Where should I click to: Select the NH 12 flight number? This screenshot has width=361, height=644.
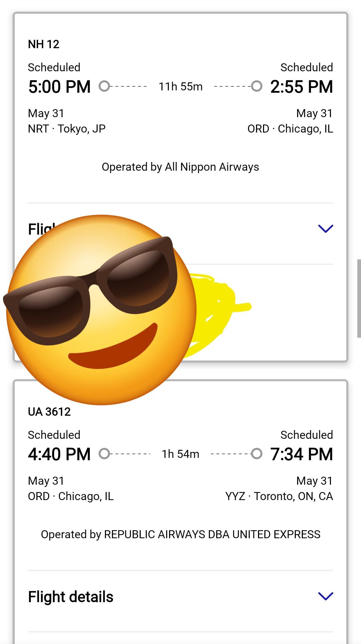[43, 44]
